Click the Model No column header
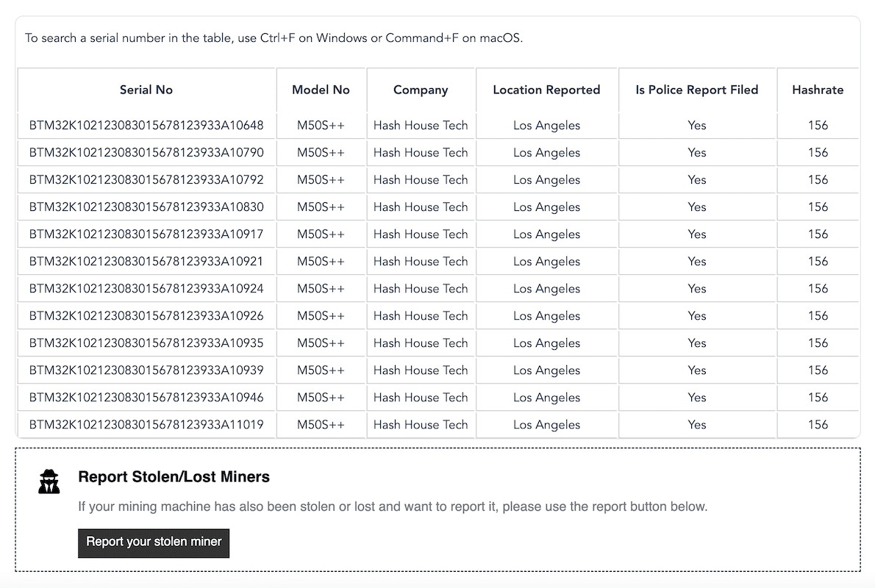Viewport: 875px width, 588px height. coord(321,90)
